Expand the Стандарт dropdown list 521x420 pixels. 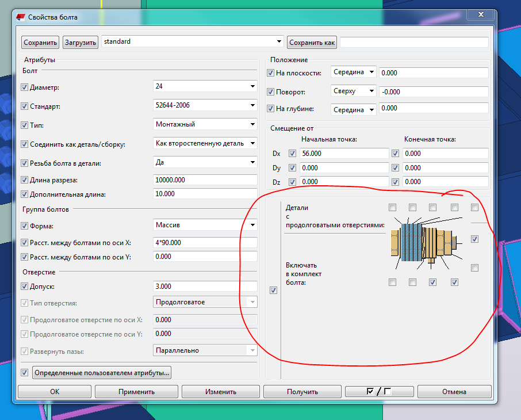(252, 105)
